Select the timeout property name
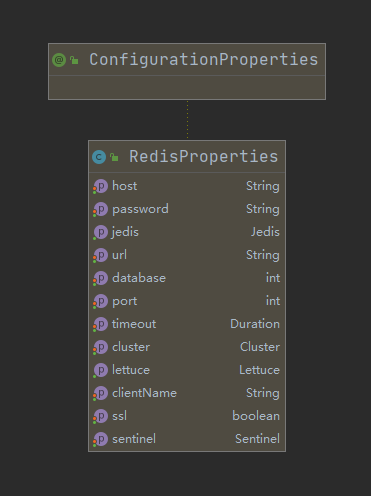Image resolution: width=371 pixels, height=496 pixels. pyautogui.click(x=134, y=324)
